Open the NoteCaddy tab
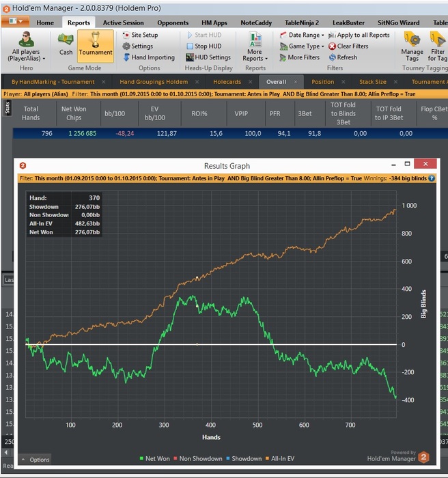The width and height of the screenshot is (448, 478). click(256, 23)
